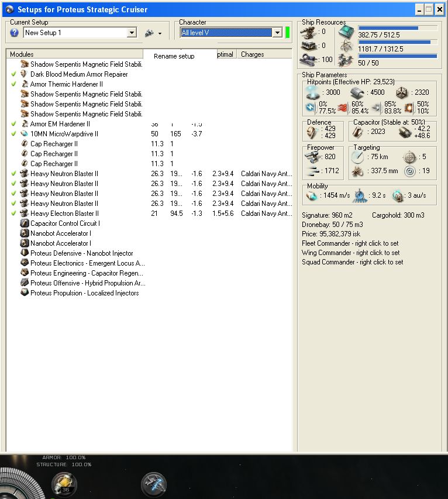Image resolution: width=448 pixels, height=499 pixels.
Task: Select Proteus Propulsion - Localized Injectors row
Action: click(x=85, y=292)
